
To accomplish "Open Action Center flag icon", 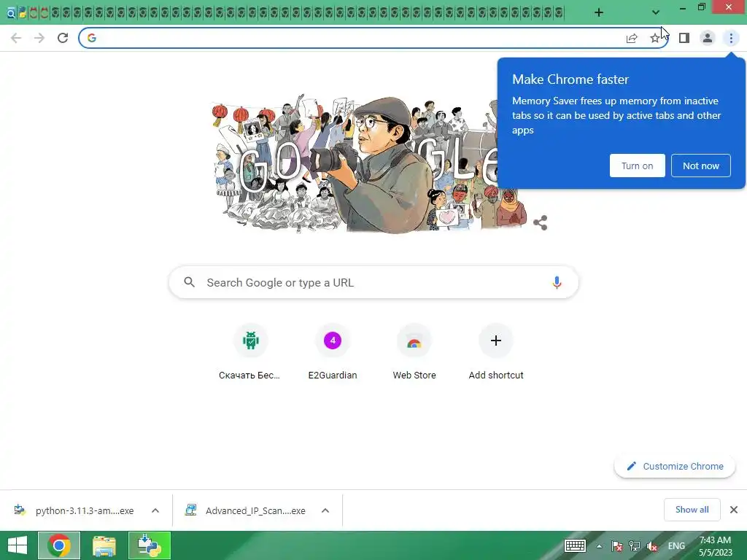I will click(617, 546).
